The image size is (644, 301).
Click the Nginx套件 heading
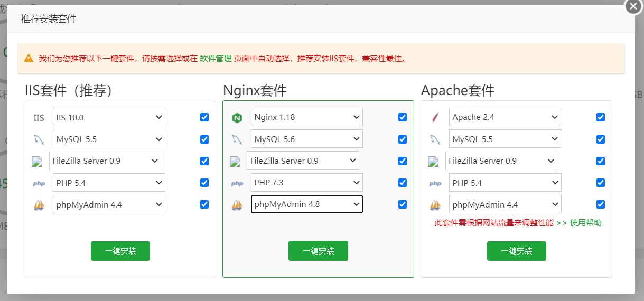tap(255, 91)
